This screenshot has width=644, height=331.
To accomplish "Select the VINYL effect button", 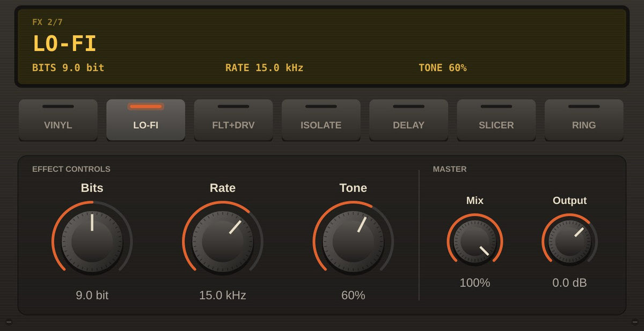I will click(58, 120).
